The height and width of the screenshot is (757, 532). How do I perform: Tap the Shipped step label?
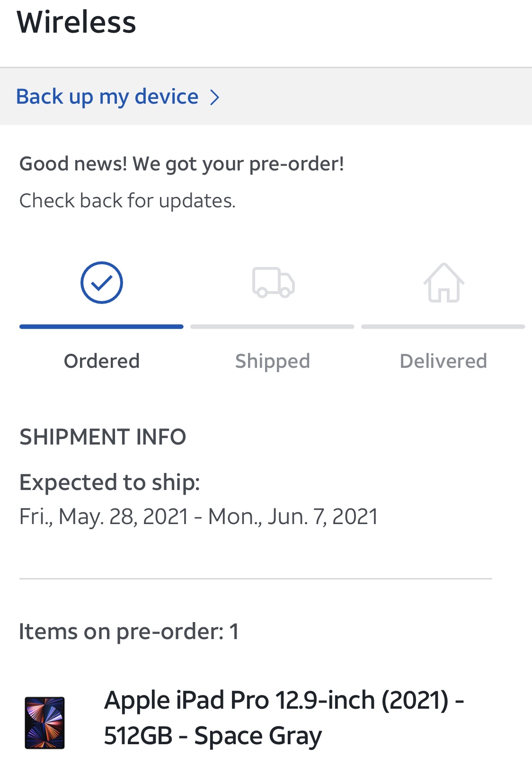coord(273,361)
